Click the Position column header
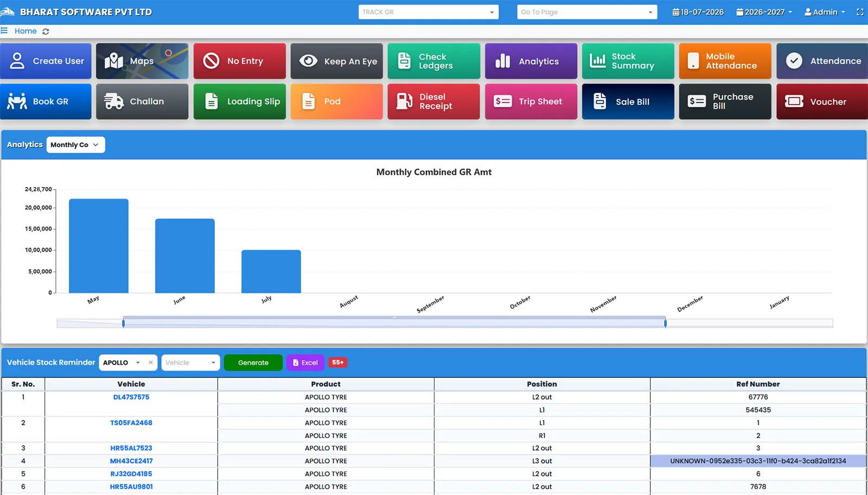This screenshot has height=495, width=868. coord(542,384)
